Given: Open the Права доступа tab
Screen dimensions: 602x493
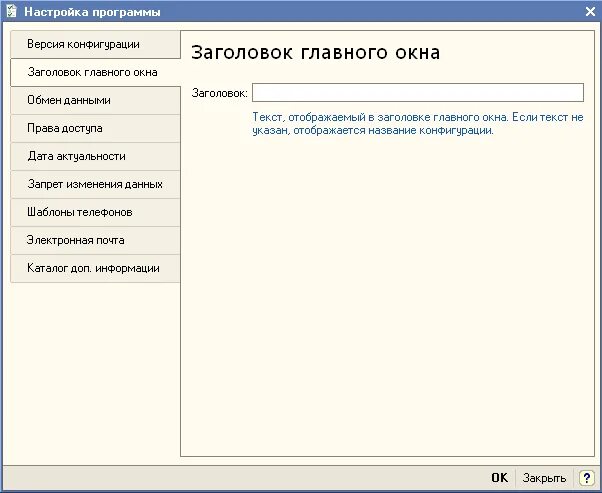Looking at the screenshot, I should (x=95, y=128).
